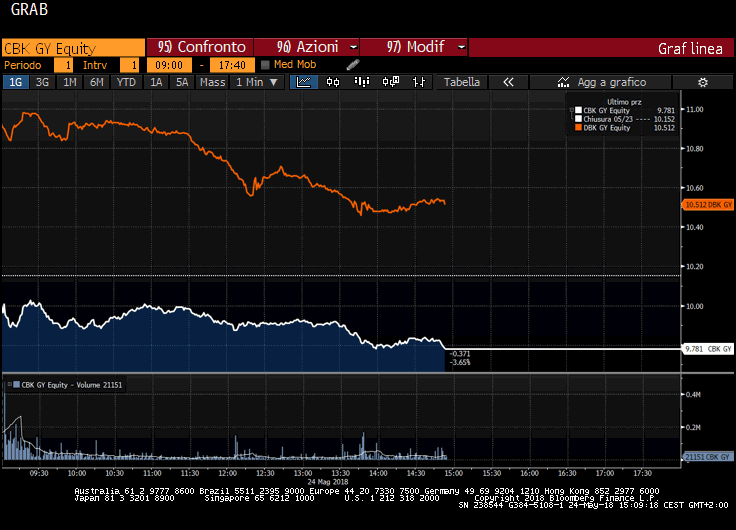Select the 5A time range button
Image resolution: width=736 pixels, height=530 pixels.
[182, 82]
